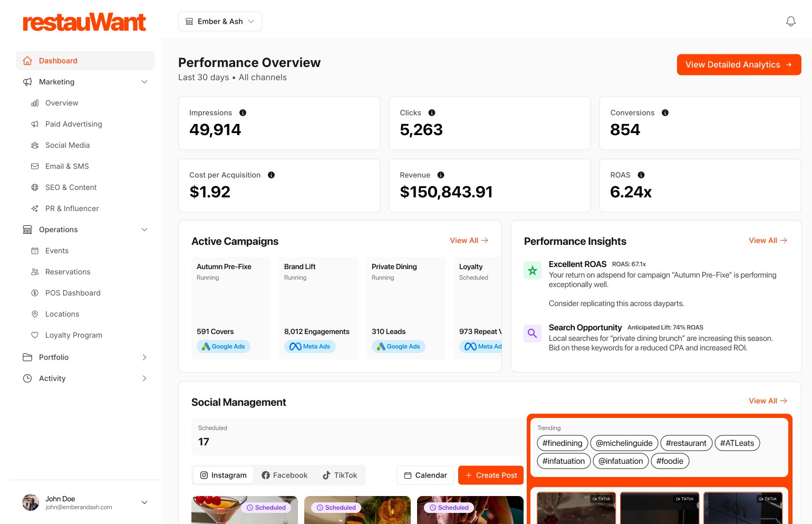Click the Portfolio folder icon
Screen dimensions: 812x524
(27, 357)
